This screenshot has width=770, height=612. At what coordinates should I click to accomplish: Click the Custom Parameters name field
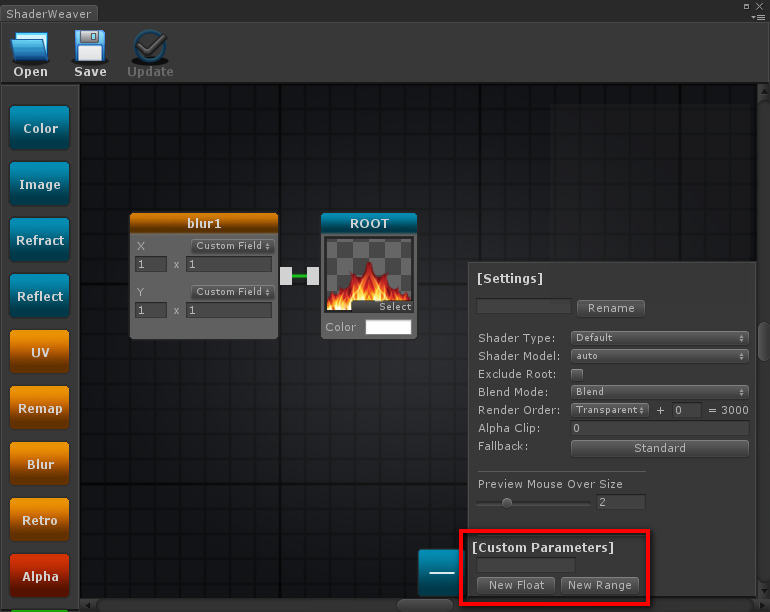pos(526,565)
